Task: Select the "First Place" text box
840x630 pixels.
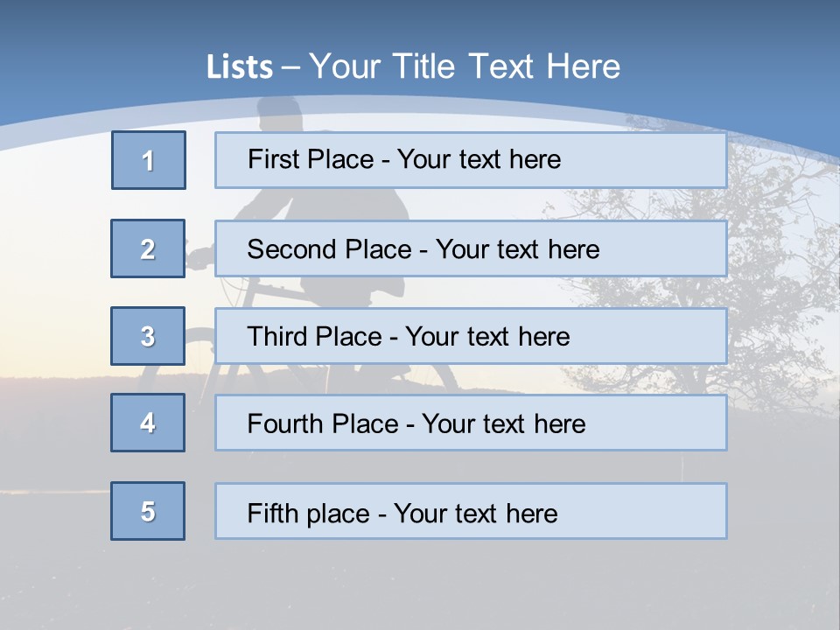Action: click(x=471, y=160)
